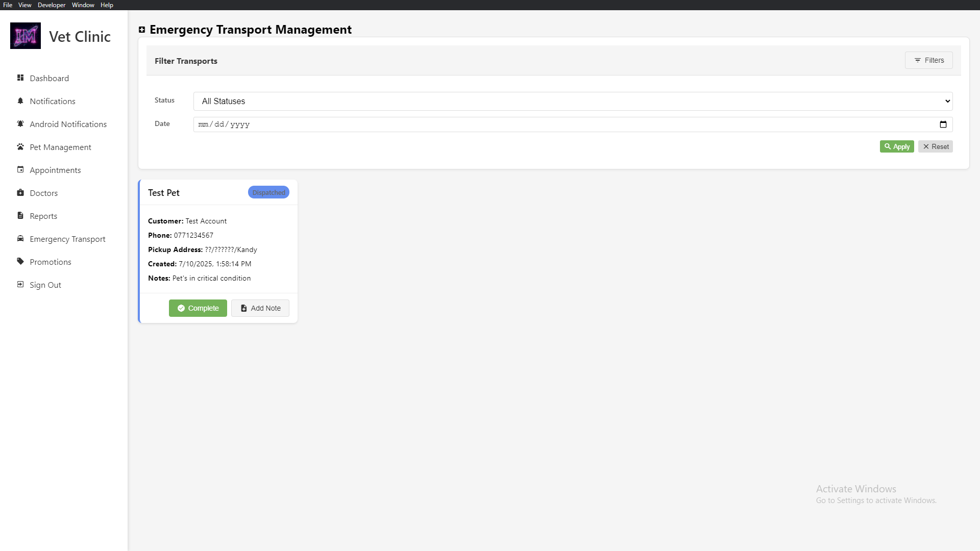Click the Notifications bell icon

tap(20, 101)
